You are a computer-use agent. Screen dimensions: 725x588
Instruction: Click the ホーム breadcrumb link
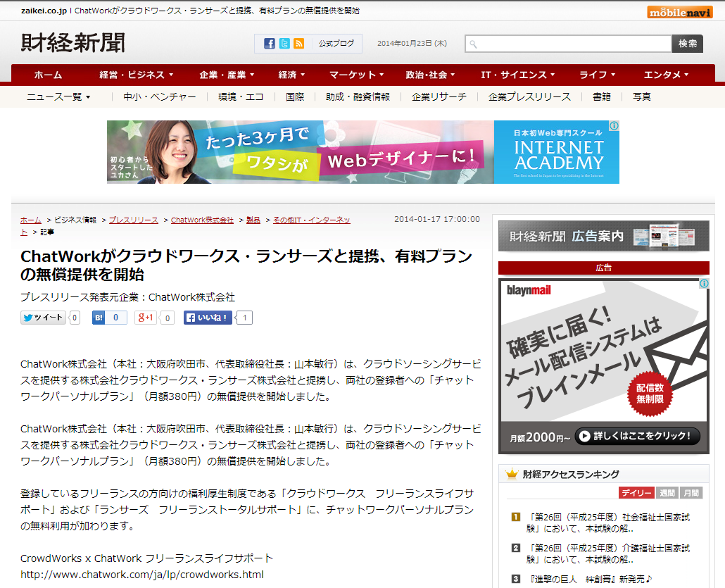point(30,220)
